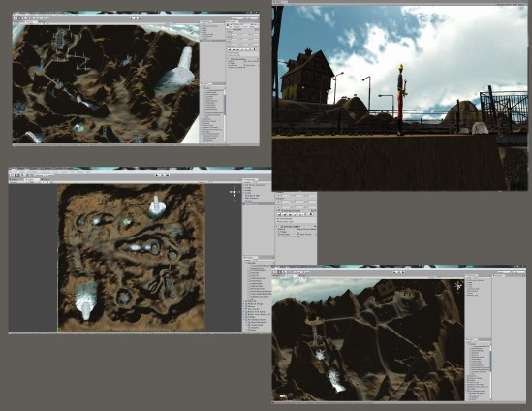Image resolution: width=532 pixels, height=411 pixels.
Task: Click Step button in mountain bridge editor window
Action: (x=404, y=272)
